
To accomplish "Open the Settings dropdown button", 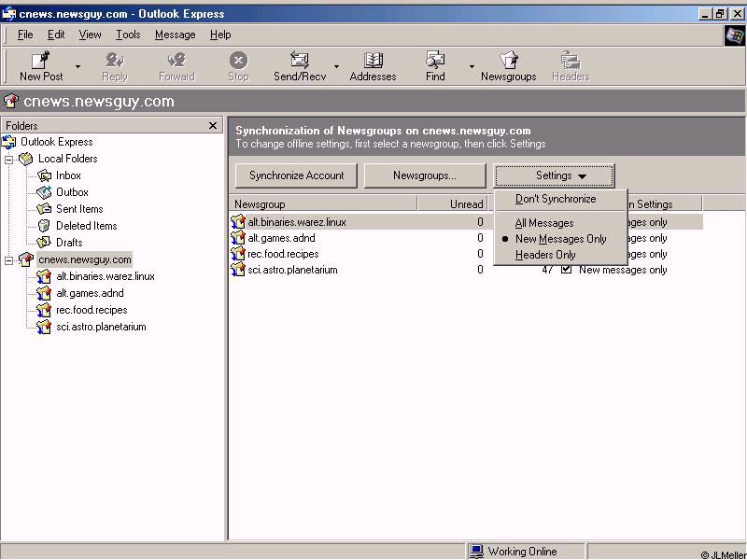I will [554, 175].
